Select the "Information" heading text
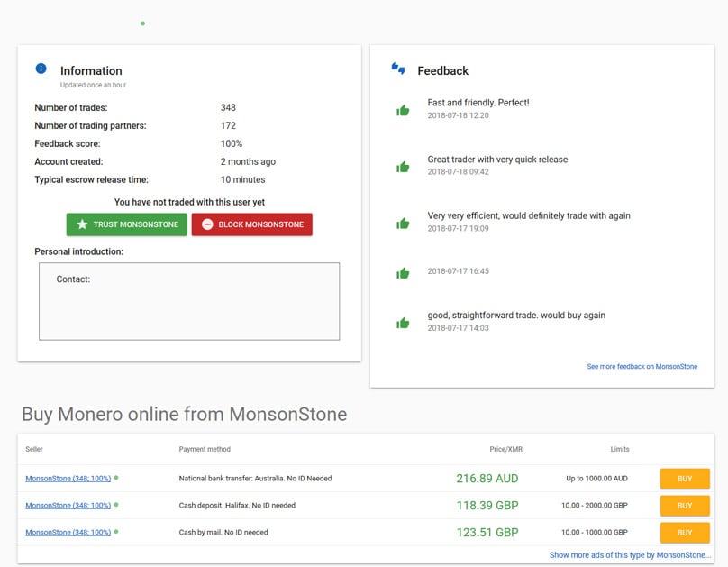The height and width of the screenshot is (567, 728). pos(91,70)
